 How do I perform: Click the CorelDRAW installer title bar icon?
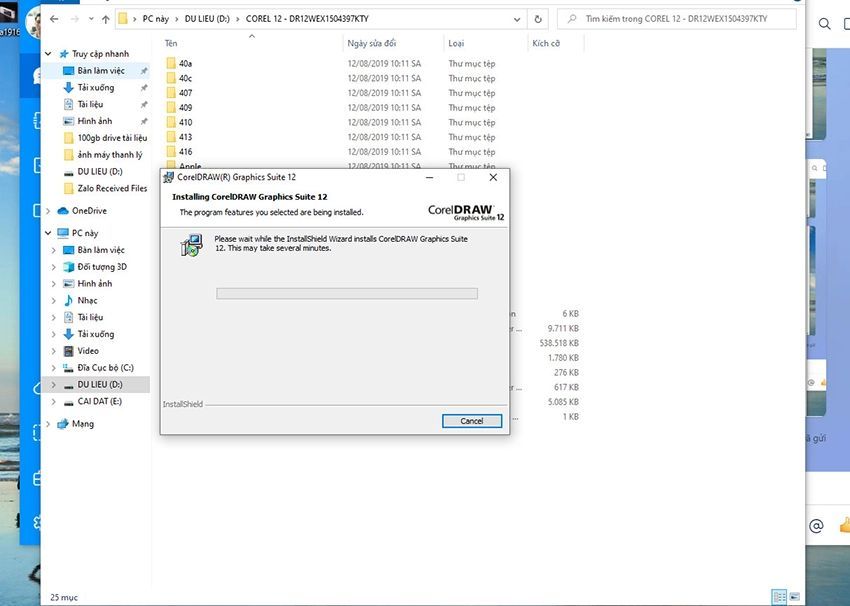click(x=169, y=177)
